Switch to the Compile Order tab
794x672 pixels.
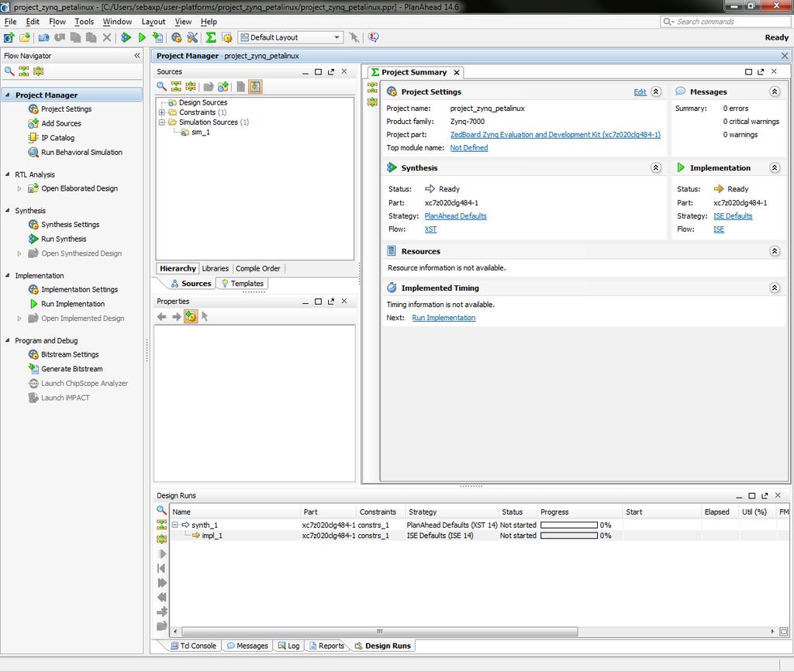257,268
